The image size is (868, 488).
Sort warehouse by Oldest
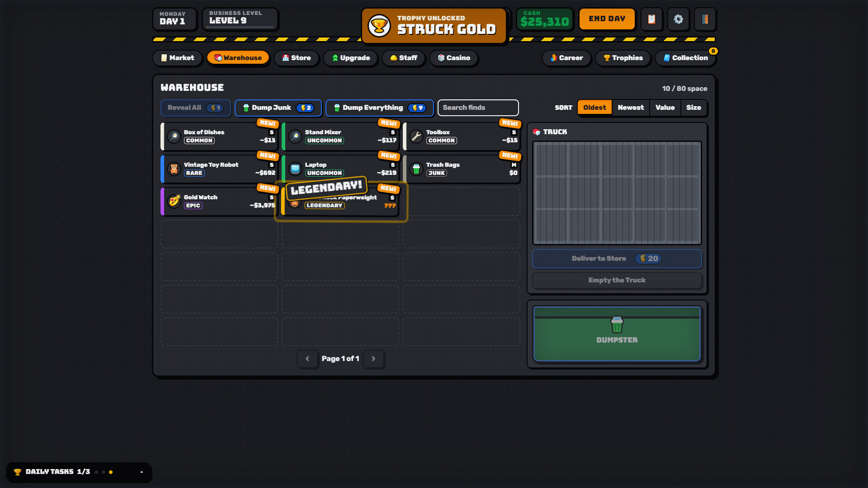594,108
